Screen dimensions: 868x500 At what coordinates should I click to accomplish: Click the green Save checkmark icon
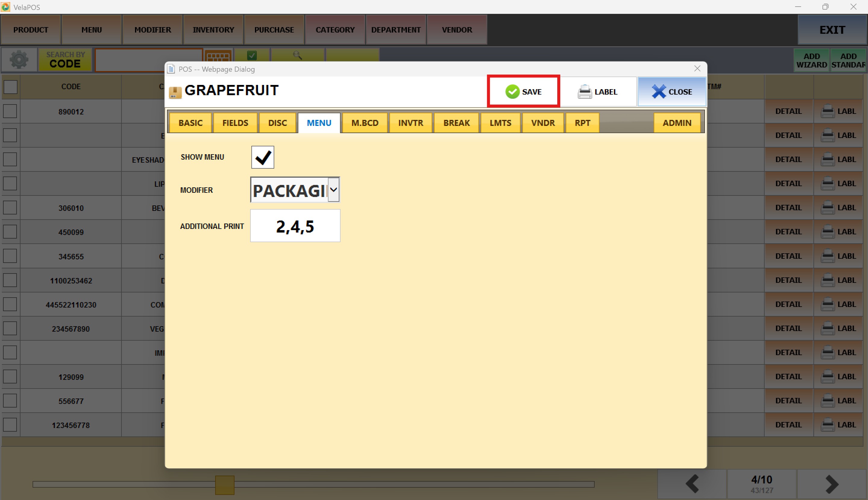pyautogui.click(x=512, y=92)
